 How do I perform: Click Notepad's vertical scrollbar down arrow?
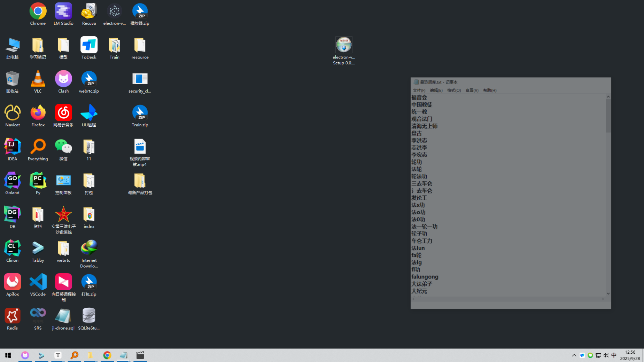tap(608, 294)
